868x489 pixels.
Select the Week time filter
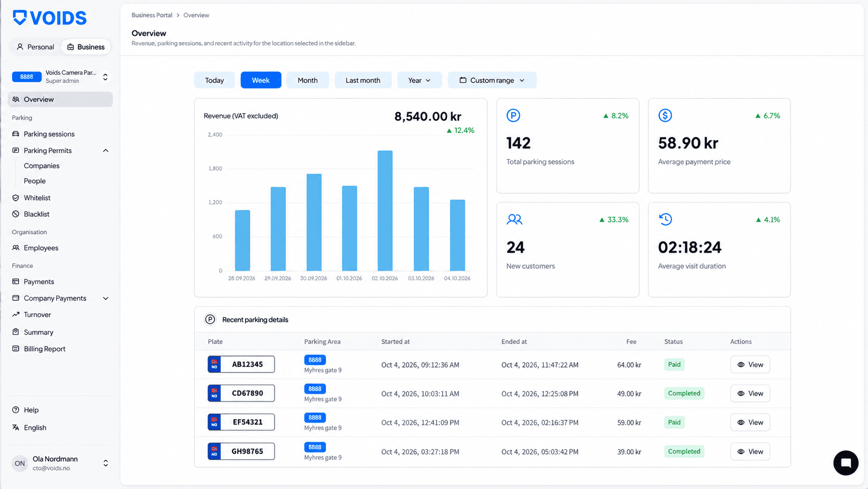tap(261, 80)
